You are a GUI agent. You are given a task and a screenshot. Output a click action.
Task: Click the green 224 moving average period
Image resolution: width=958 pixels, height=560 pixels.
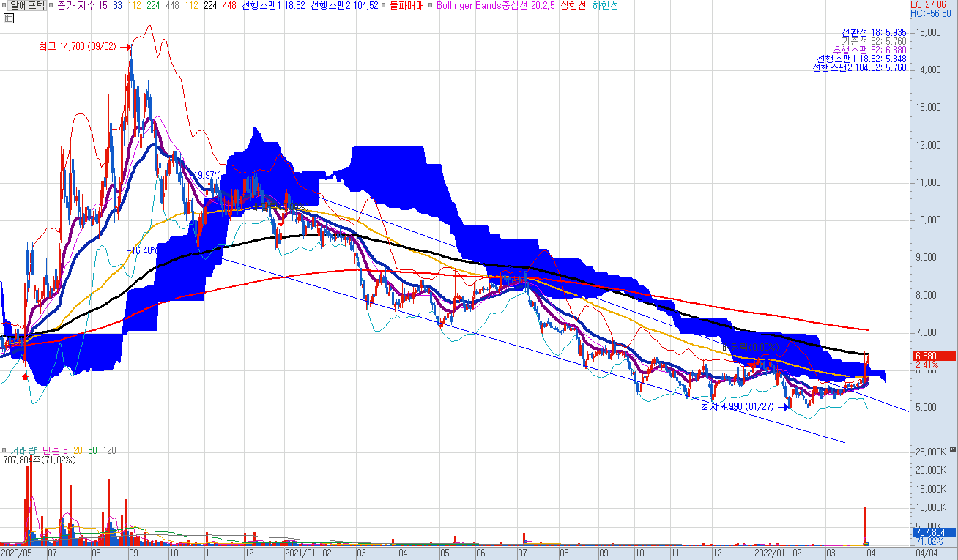coord(153,5)
